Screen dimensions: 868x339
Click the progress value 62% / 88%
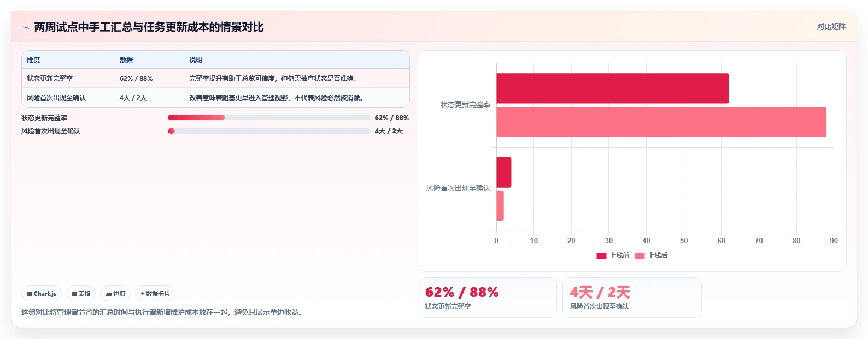point(392,118)
